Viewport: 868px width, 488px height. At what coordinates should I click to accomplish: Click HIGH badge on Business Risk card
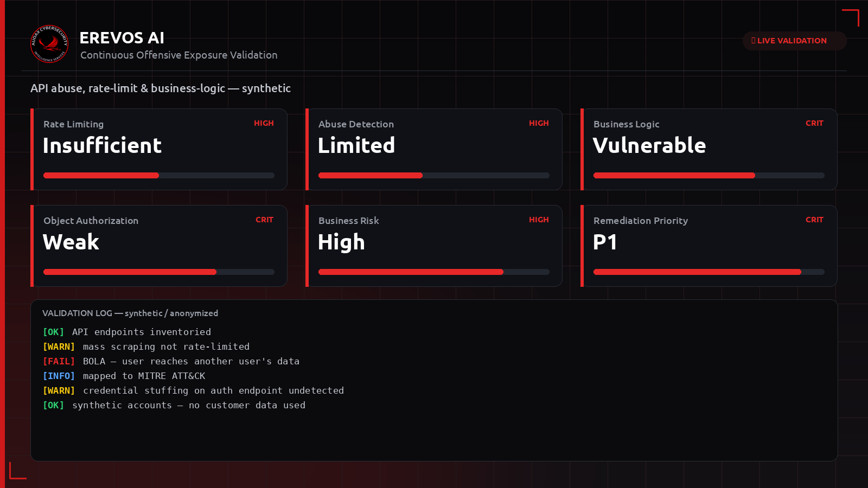point(539,220)
